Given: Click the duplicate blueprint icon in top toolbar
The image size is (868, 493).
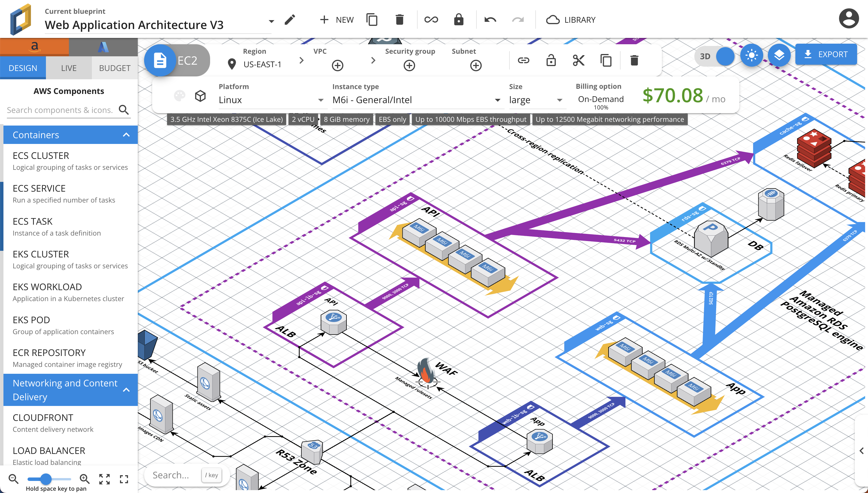Looking at the screenshot, I should (x=372, y=20).
